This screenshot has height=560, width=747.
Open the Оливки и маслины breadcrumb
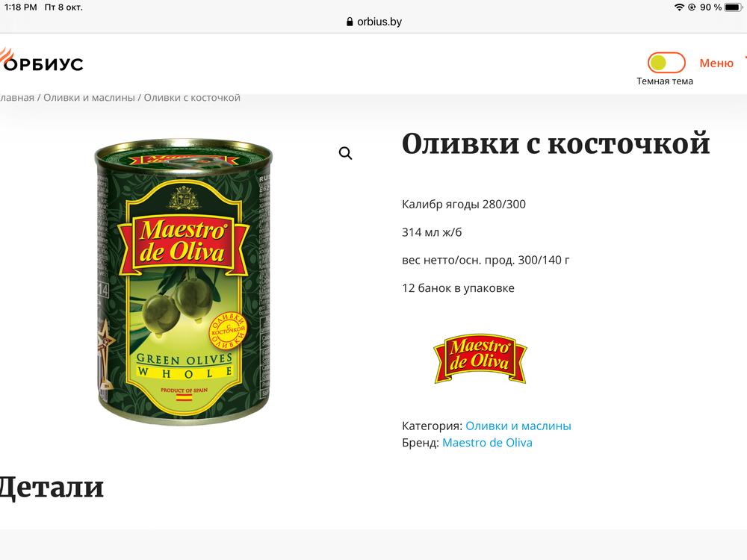coord(89,98)
